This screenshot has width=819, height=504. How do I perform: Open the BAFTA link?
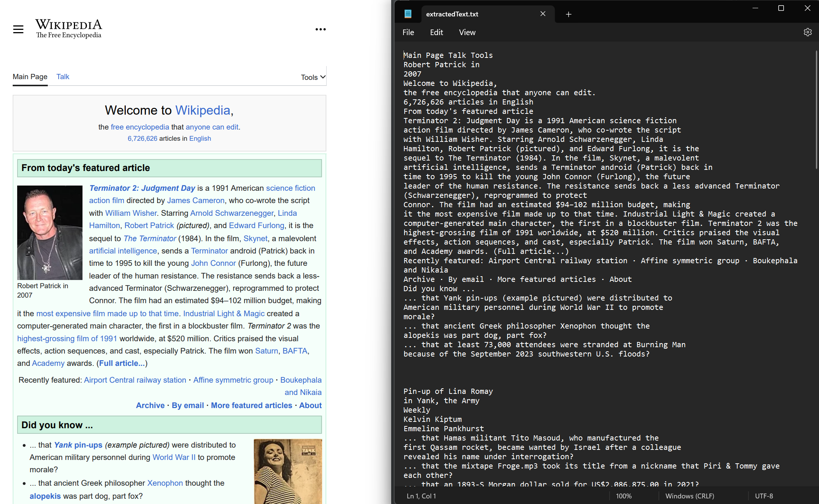(x=295, y=351)
